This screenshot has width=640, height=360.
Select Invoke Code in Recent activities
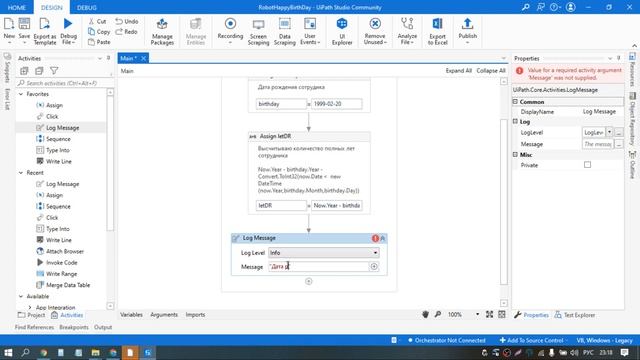pyautogui.click(x=62, y=262)
